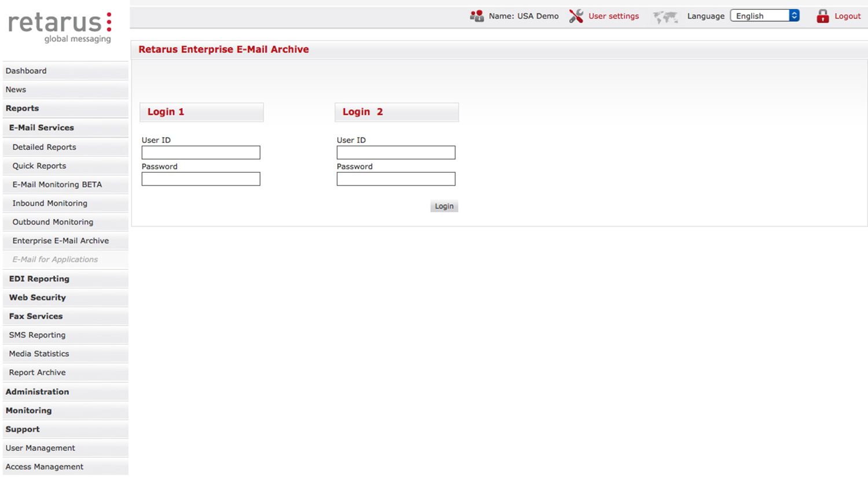Expand the Reports sidebar section
The image size is (868, 477).
[x=65, y=108]
